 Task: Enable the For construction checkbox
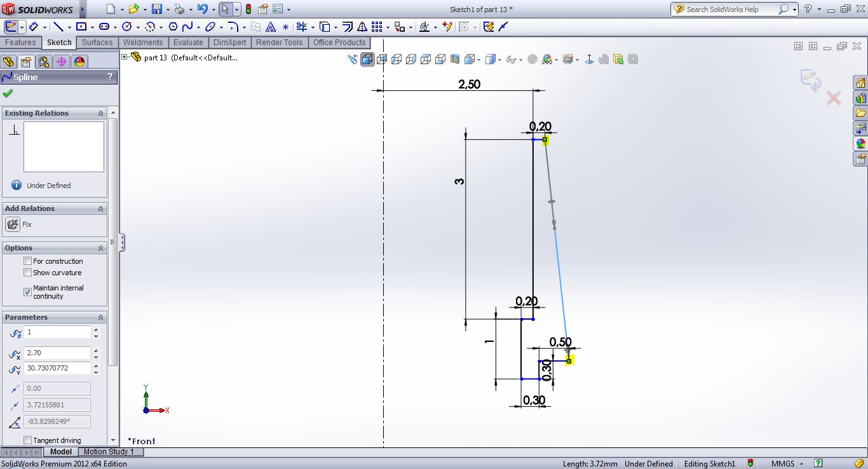pos(27,261)
